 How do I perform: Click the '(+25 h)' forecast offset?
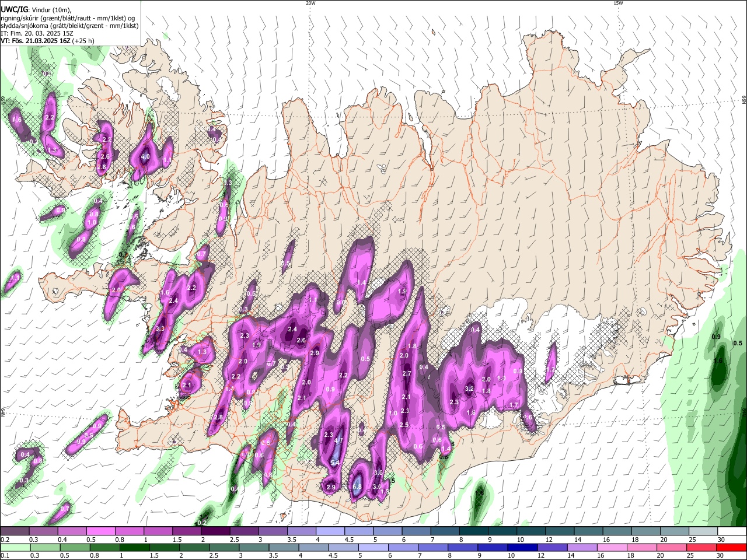point(84,41)
